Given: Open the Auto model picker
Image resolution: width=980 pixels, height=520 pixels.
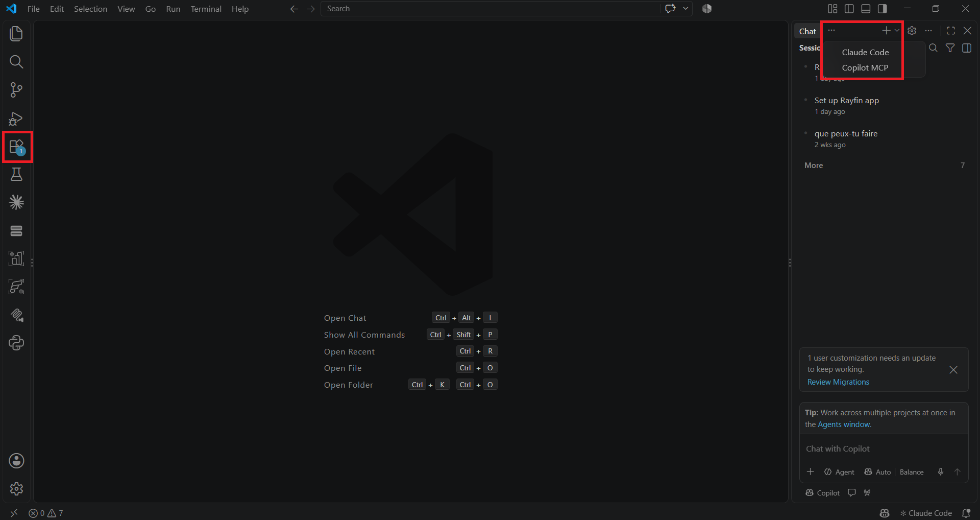Looking at the screenshot, I should coord(877,472).
